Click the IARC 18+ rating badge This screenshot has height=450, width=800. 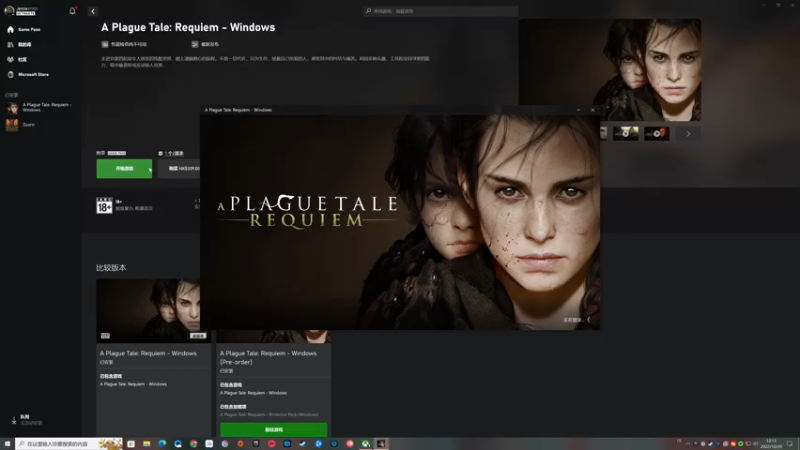pos(104,205)
